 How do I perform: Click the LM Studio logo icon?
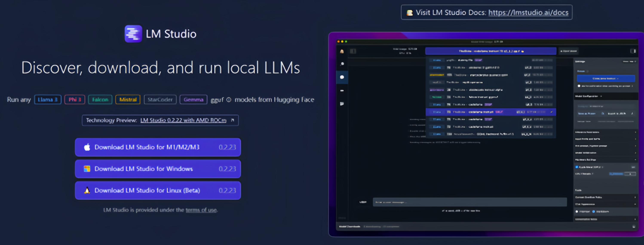(x=133, y=34)
